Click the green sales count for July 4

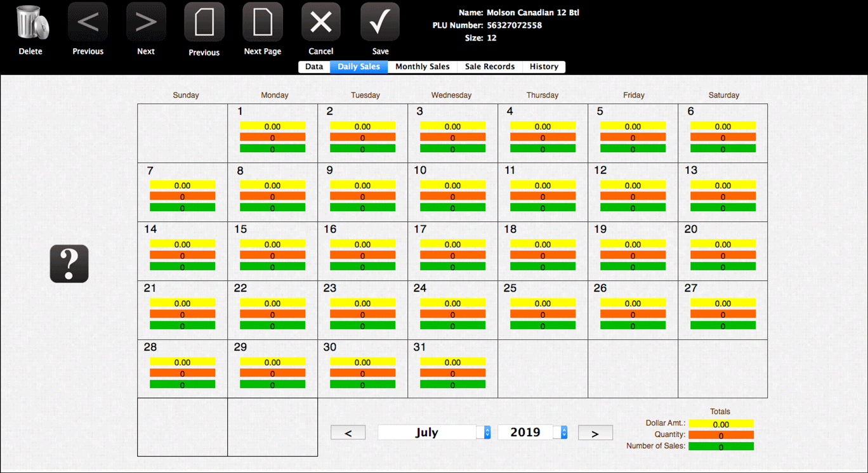coord(542,149)
